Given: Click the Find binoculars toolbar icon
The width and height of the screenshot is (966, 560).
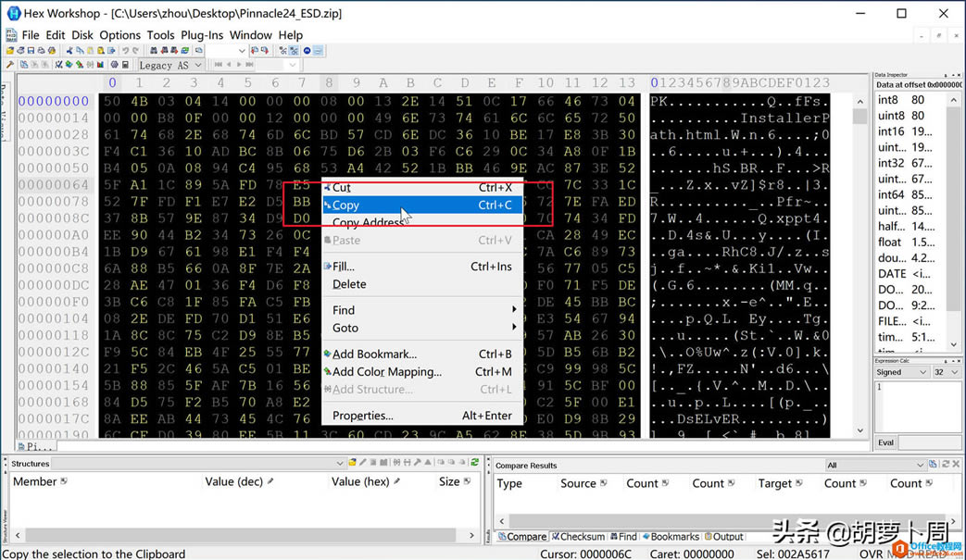Looking at the screenshot, I should (x=154, y=51).
